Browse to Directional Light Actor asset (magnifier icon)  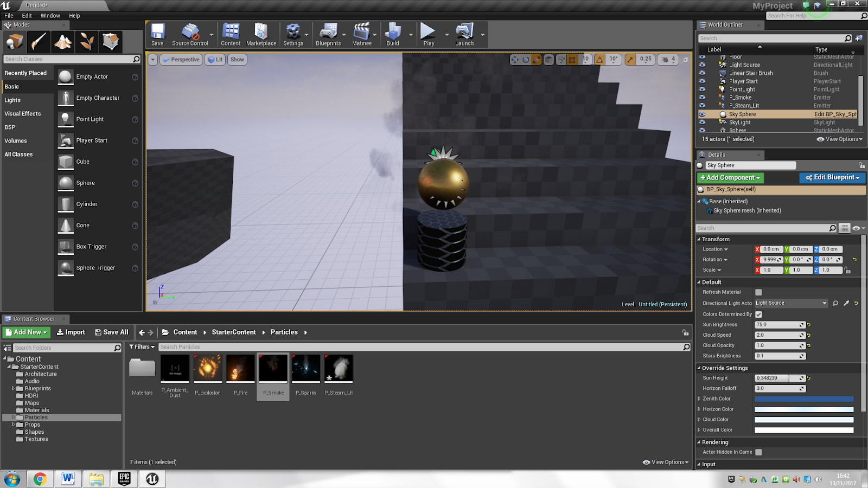tap(835, 303)
